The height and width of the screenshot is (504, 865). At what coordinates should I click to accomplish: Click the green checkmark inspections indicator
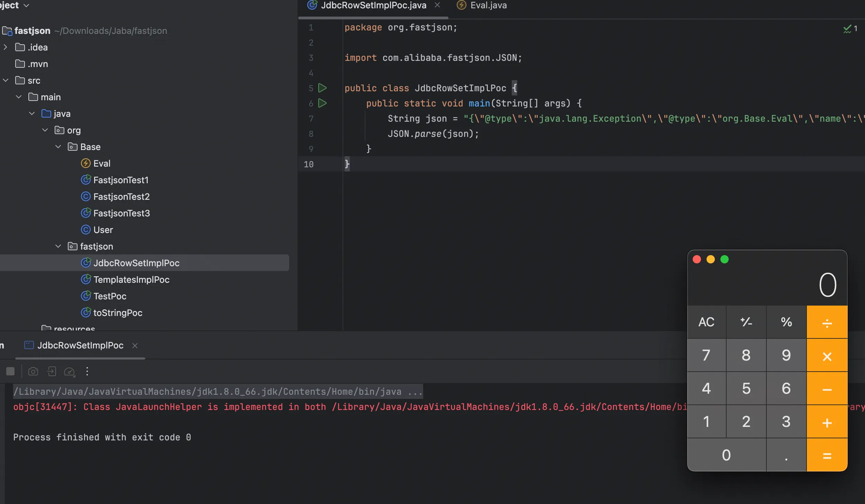(847, 29)
